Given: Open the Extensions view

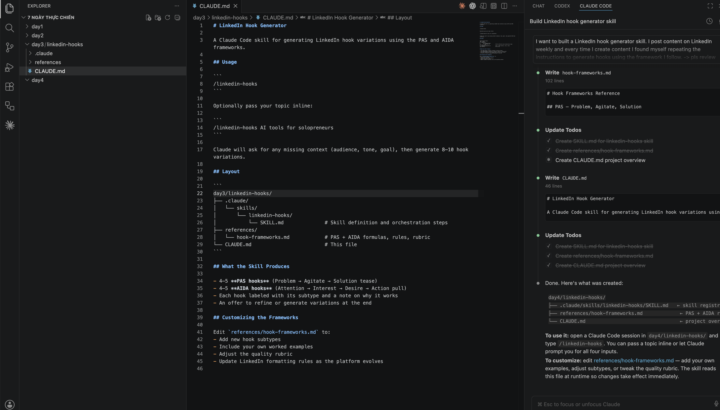Looking at the screenshot, I should (9, 86).
